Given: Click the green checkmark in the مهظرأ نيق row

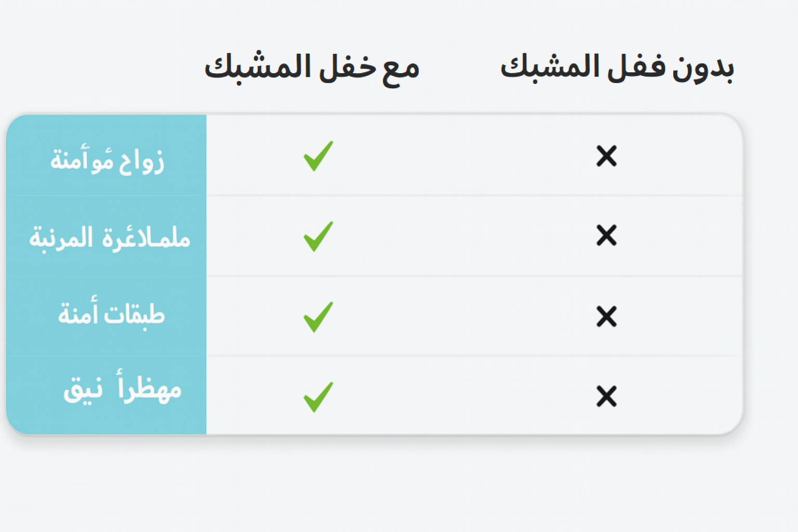Looking at the screenshot, I should [318, 397].
